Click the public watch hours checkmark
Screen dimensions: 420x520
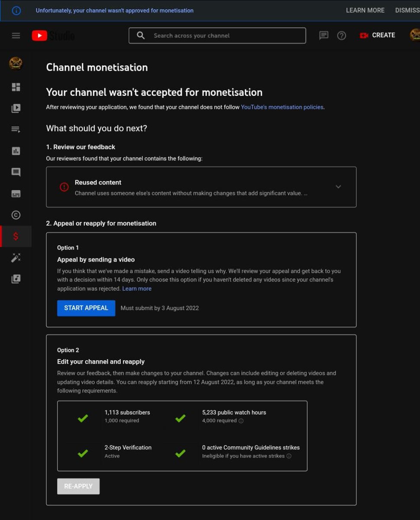coord(181,418)
